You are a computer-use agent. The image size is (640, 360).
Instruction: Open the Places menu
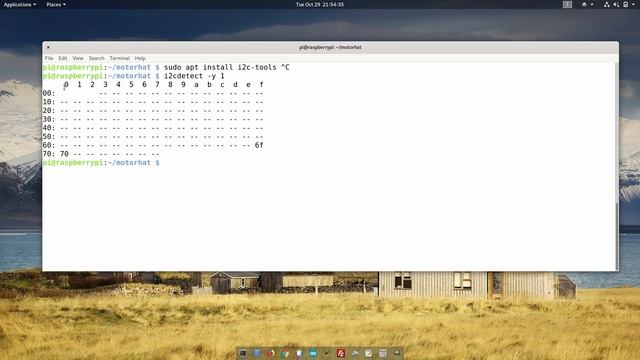56,4
